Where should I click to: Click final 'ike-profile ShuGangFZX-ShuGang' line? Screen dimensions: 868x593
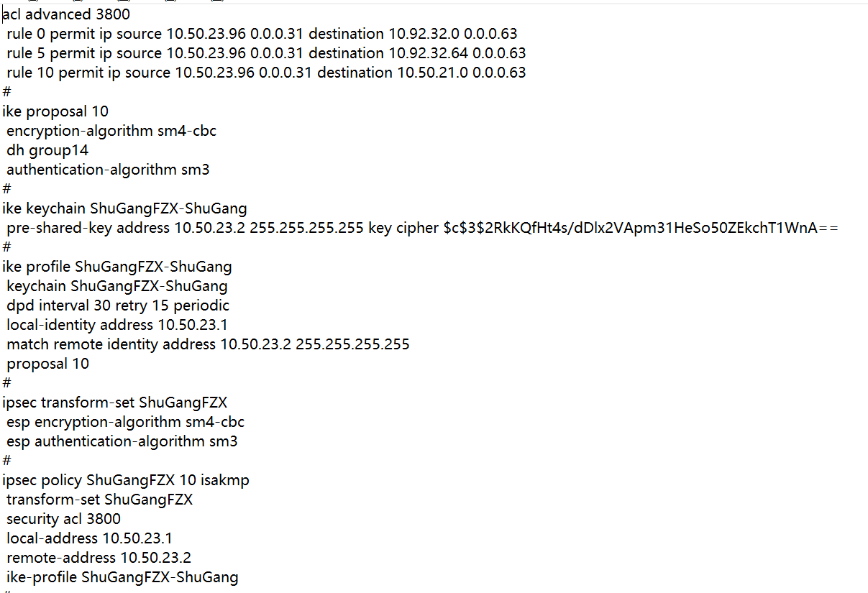point(122,577)
